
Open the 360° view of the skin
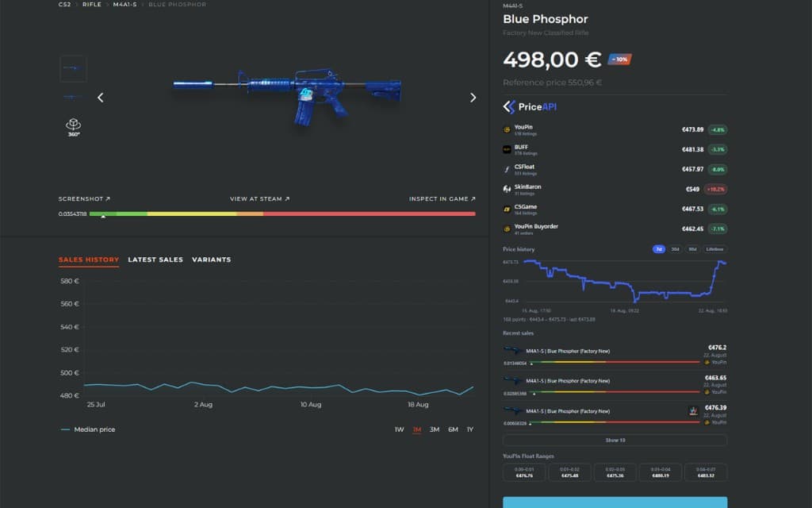click(x=74, y=127)
